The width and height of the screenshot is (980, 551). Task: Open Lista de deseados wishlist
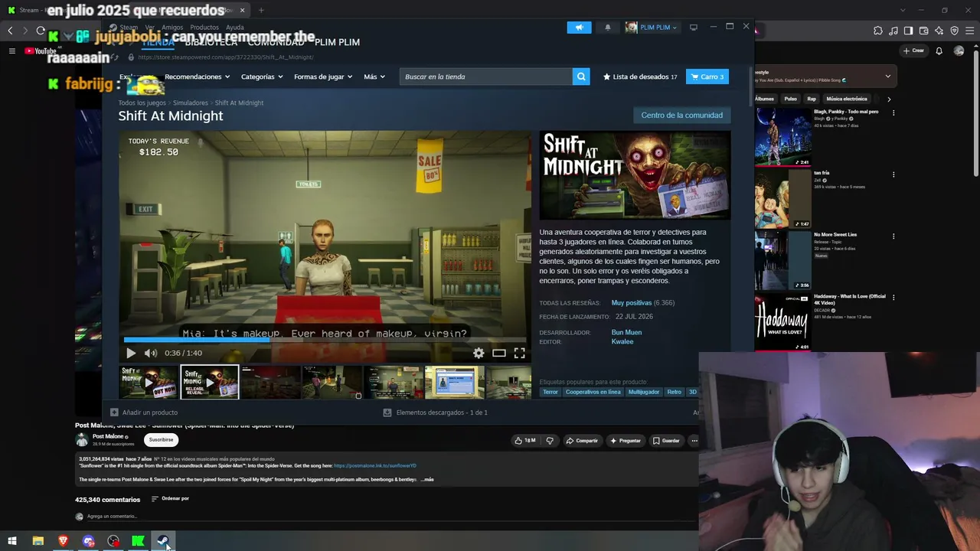point(640,77)
